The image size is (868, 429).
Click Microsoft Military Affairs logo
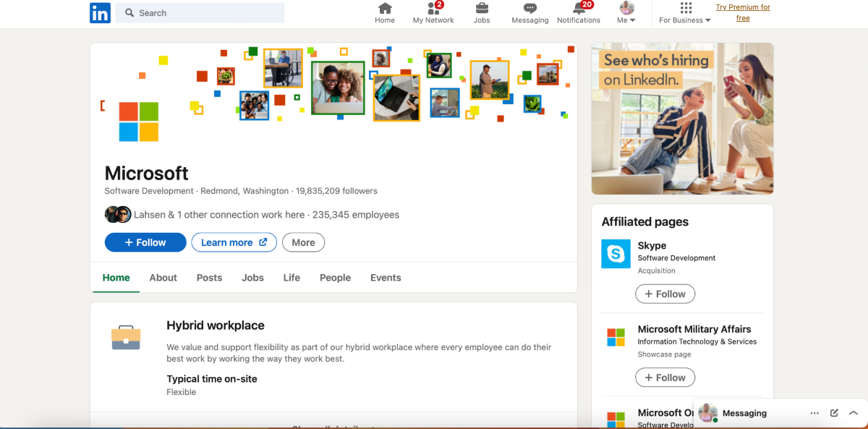(616, 337)
